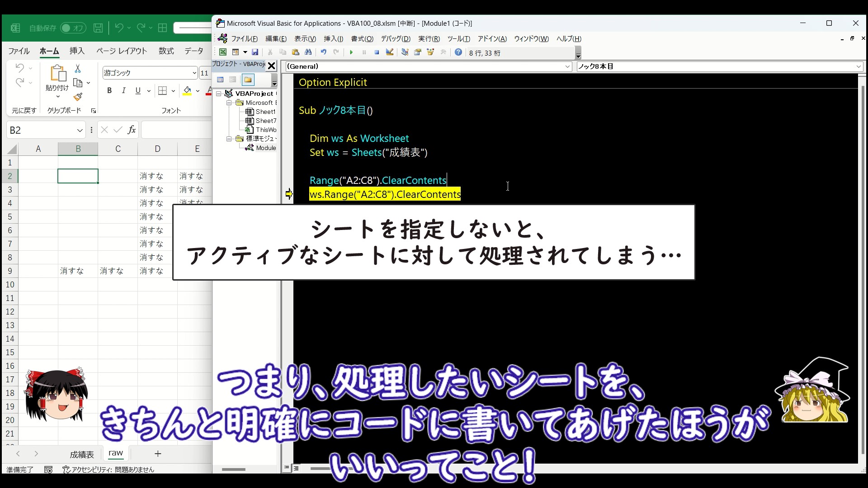Click the new sheet plus button
Viewport: 868px width, 488px height.
point(158,454)
